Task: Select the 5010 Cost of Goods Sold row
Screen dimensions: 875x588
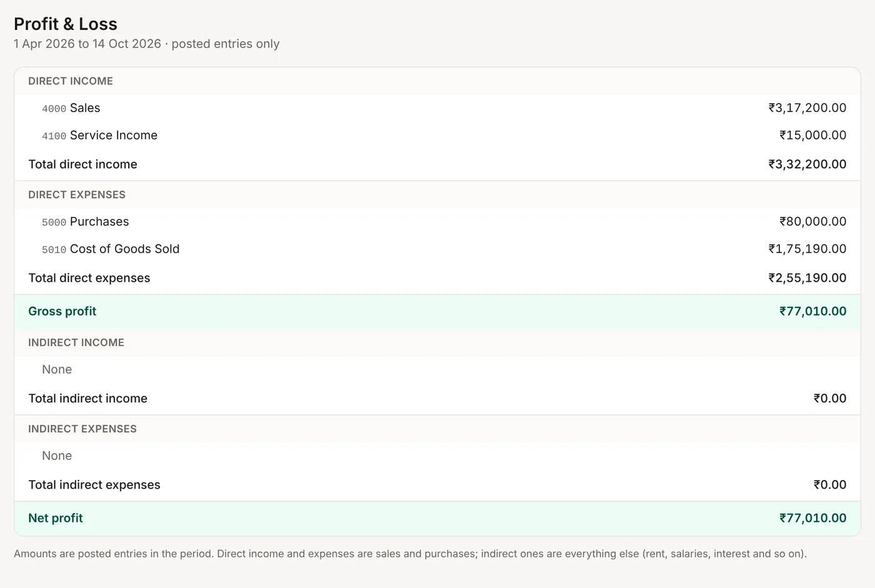Action: [x=437, y=249]
